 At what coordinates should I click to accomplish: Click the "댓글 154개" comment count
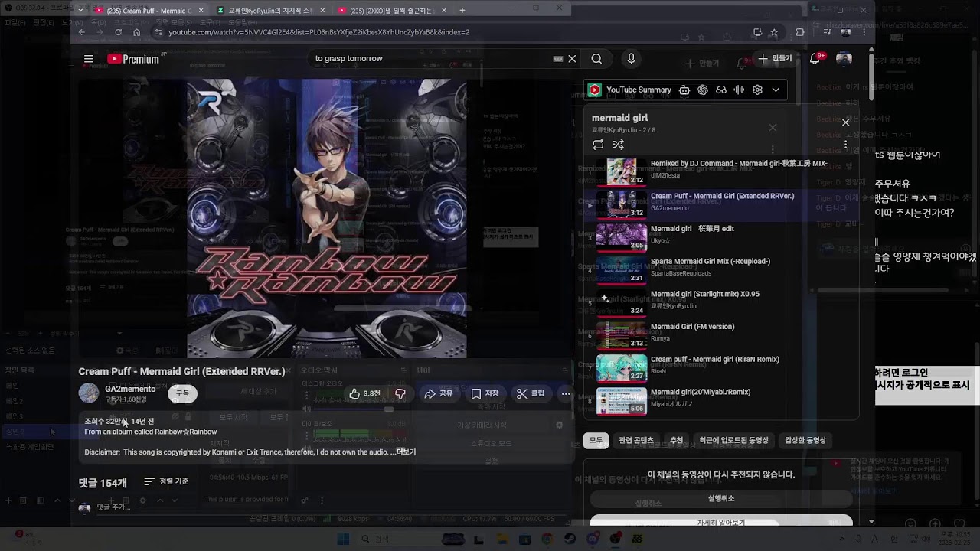point(103,483)
